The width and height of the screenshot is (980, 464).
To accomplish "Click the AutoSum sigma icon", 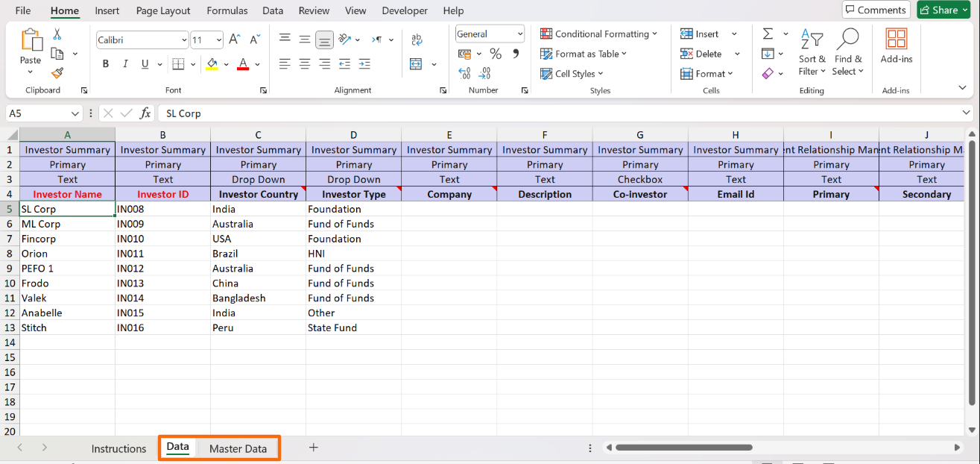I will pos(768,34).
